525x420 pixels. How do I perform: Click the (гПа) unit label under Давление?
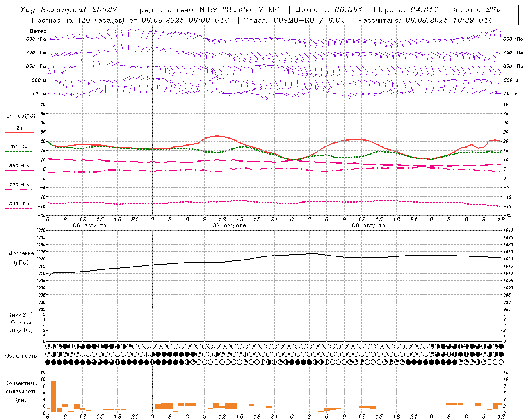pos(21,262)
